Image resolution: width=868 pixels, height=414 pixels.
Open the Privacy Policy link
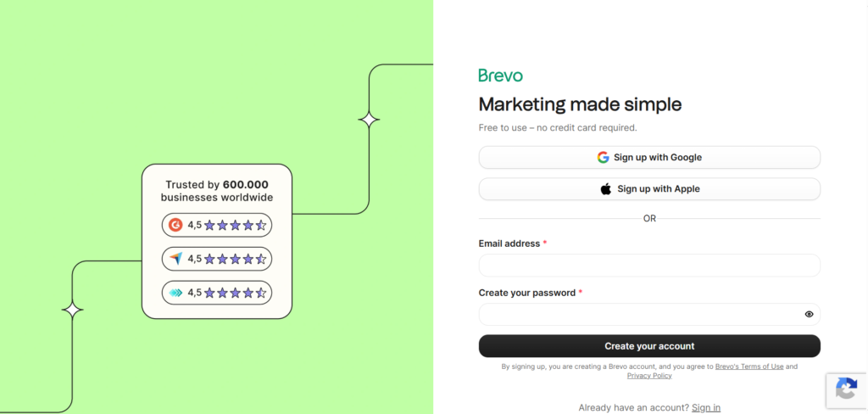(649, 376)
